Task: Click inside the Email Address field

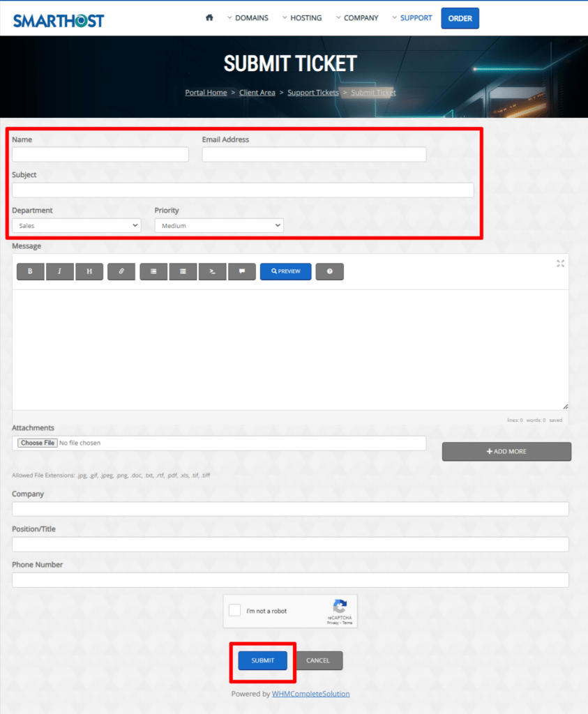Action: pyautogui.click(x=313, y=154)
